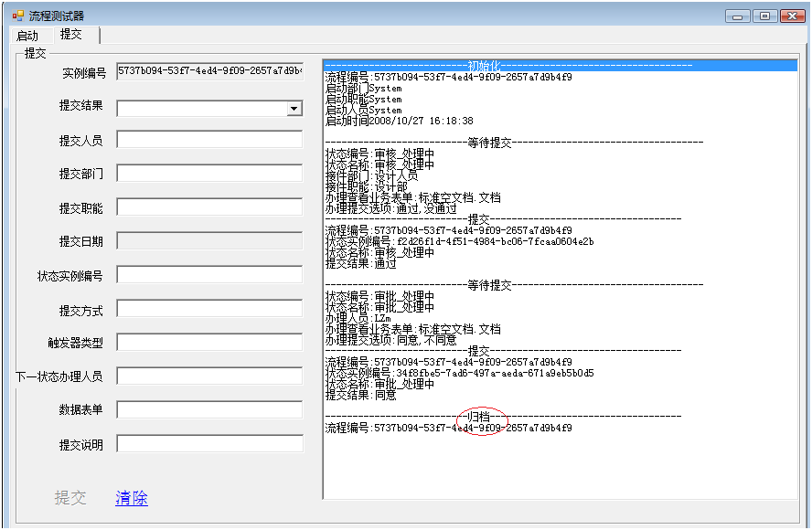Click inside the 提交说明 text box
812x530 pixels.
[x=209, y=444]
